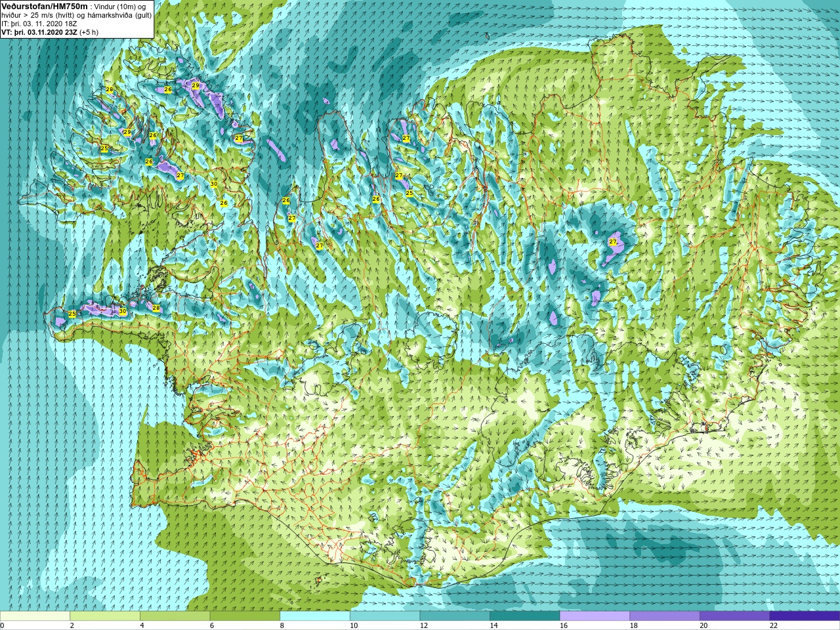840x630 pixels.
Task: Click the "IT: þri. 03. 11. 2020 18Z" line
Action: [40, 24]
